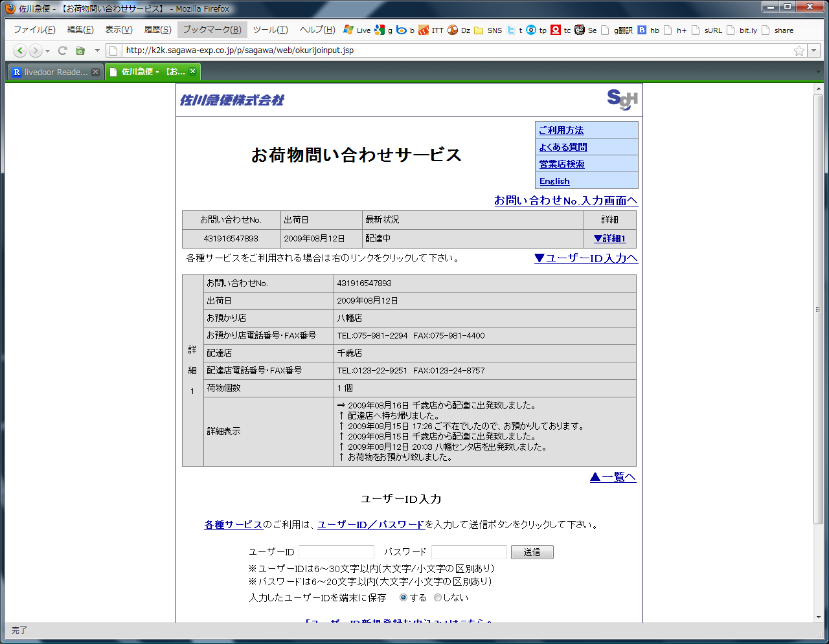The image size is (829, 644).
Task: Close the 佐川急便 tab
Action: 192,72
